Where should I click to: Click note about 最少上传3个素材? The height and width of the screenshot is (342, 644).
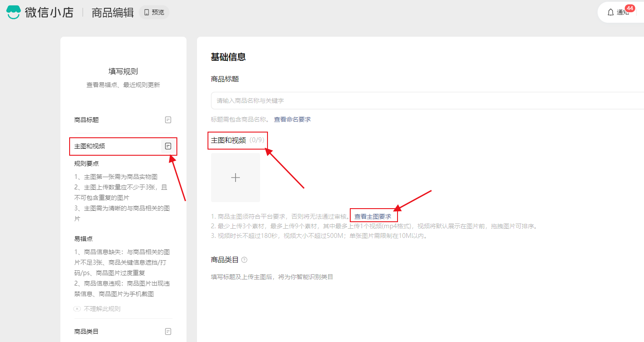[374, 226]
